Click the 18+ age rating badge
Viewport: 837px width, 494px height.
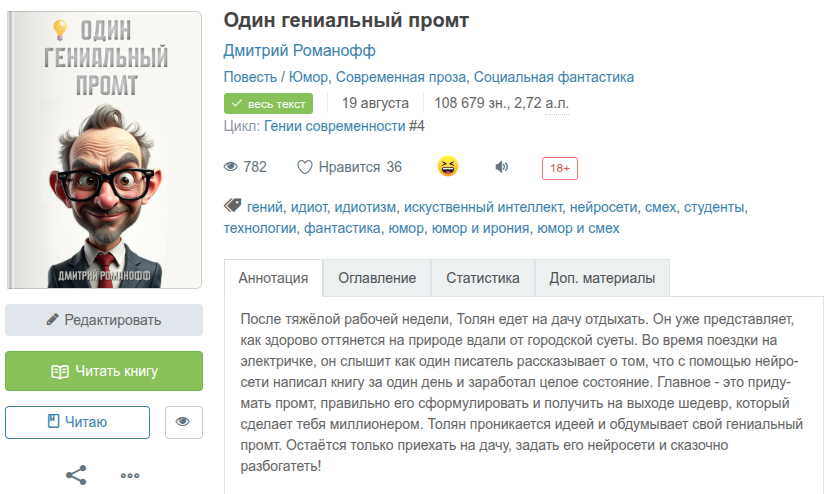tap(559, 168)
